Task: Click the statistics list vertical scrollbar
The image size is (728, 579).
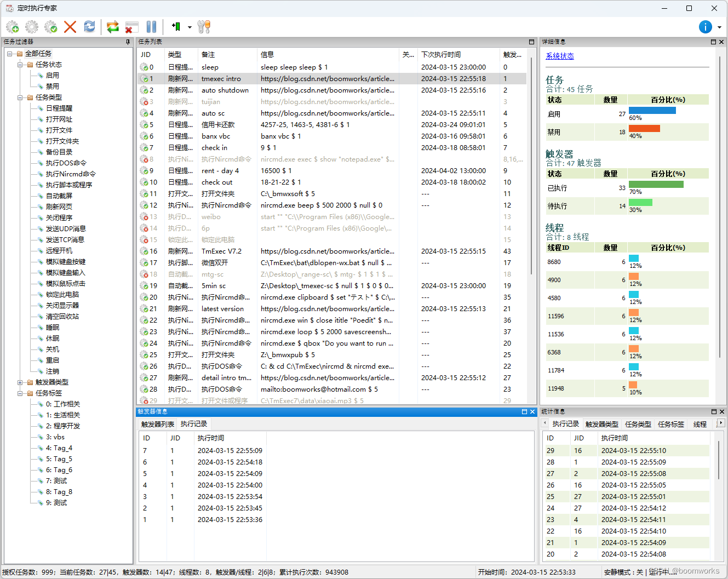Action: point(718,459)
